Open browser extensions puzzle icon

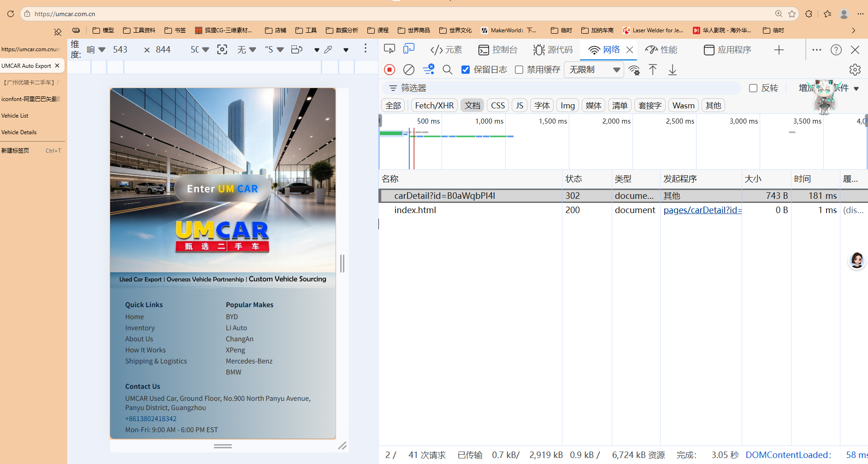[x=809, y=14]
